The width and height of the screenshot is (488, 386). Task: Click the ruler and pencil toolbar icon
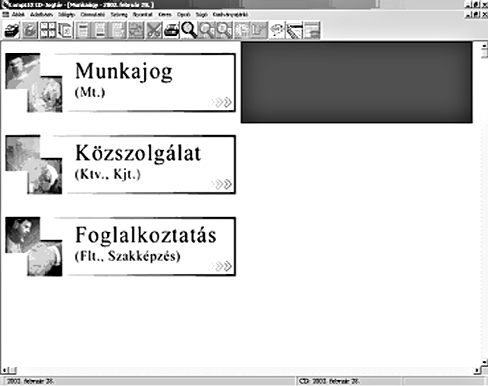pos(294,30)
